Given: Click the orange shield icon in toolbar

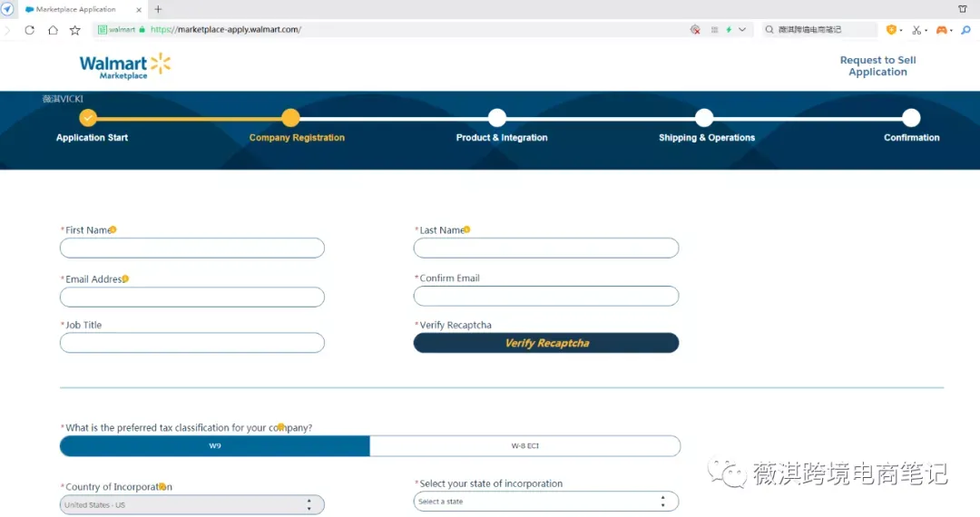Looking at the screenshot, I should tap(891, 30).
